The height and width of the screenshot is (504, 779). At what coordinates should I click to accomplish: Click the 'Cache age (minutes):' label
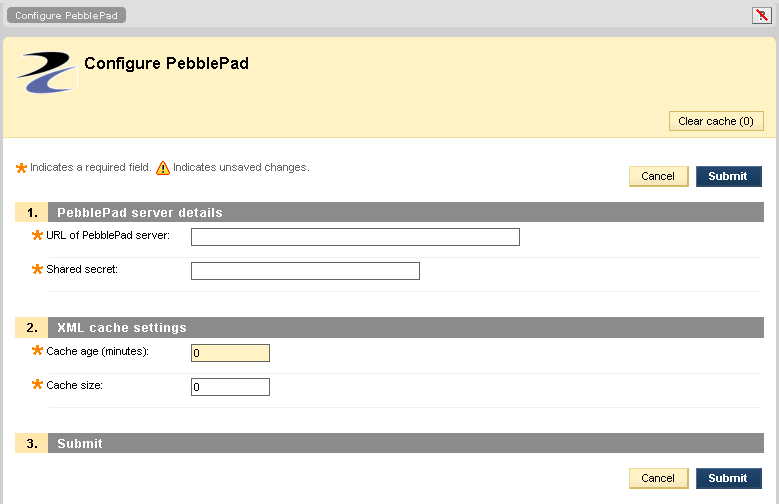click(x=97, y=351)
